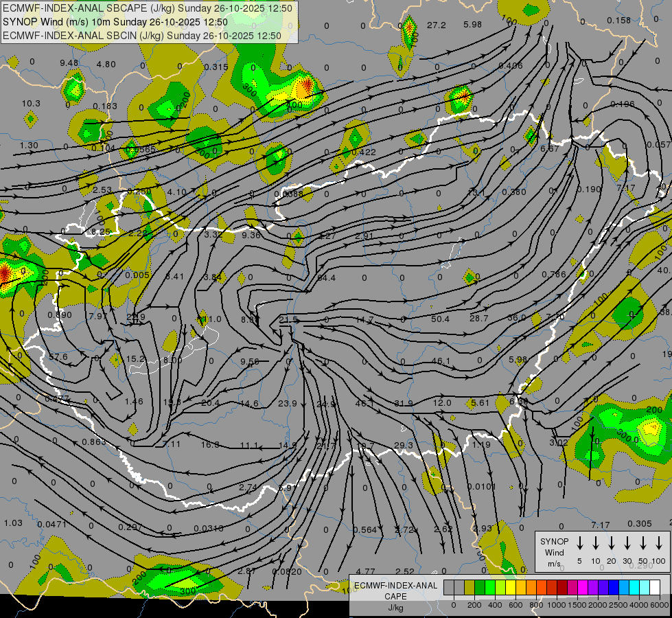Viewport: 672px width, 618px height.
Task: Click the map value 0.158
Action: pos(619,20)
